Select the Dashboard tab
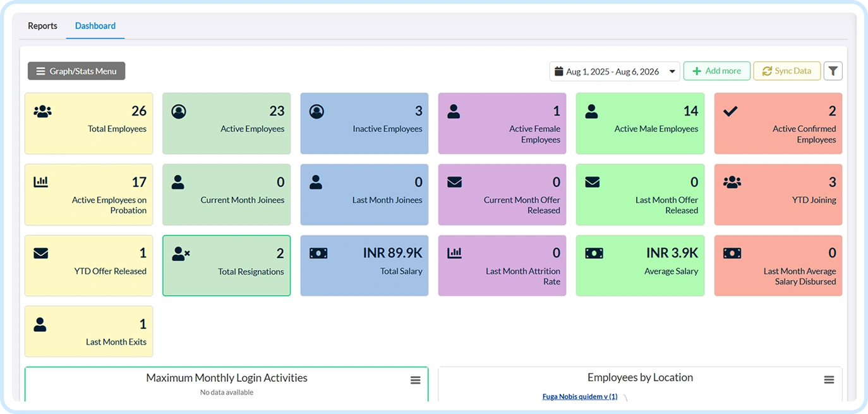Screen dimensions: 868x414 pos(95,26)
